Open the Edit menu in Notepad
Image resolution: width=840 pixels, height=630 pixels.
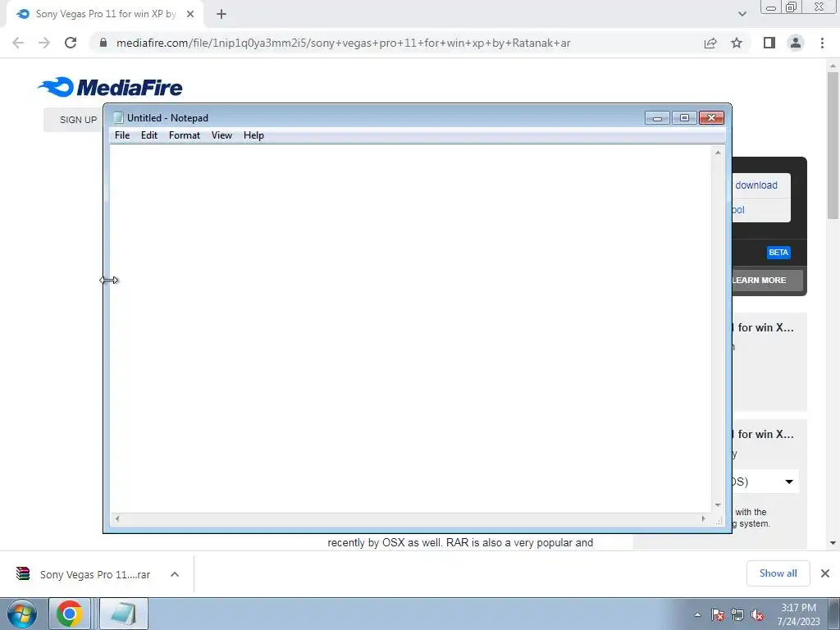(149, 135)
